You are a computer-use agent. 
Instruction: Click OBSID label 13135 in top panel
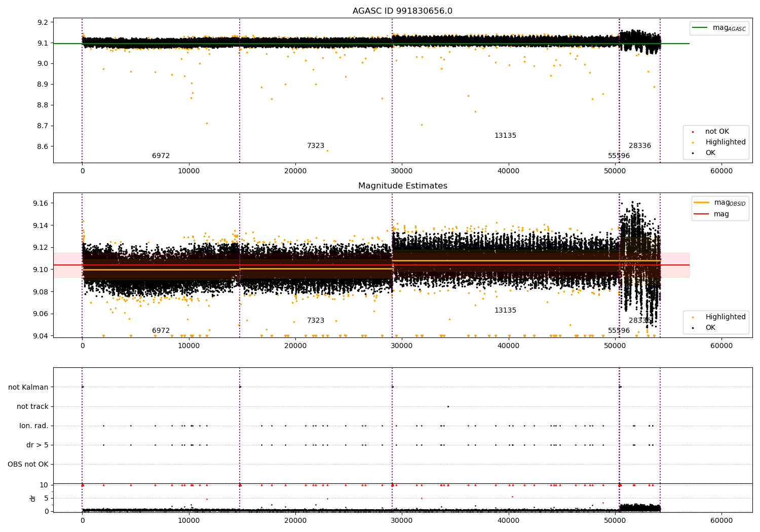(505, 136)
